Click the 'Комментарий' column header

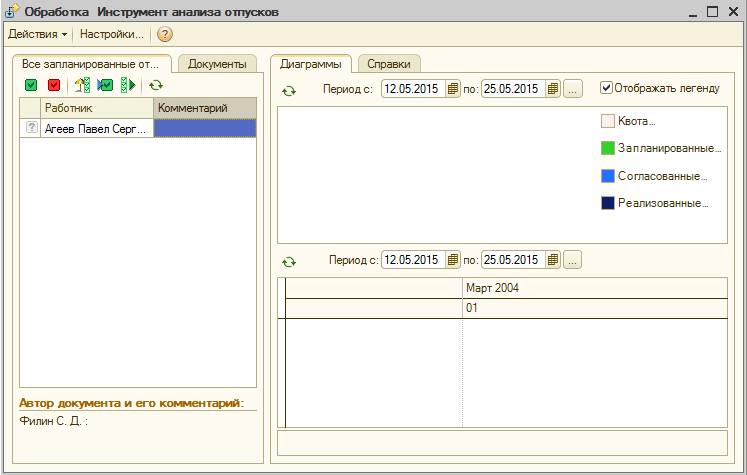pos(204,107)
